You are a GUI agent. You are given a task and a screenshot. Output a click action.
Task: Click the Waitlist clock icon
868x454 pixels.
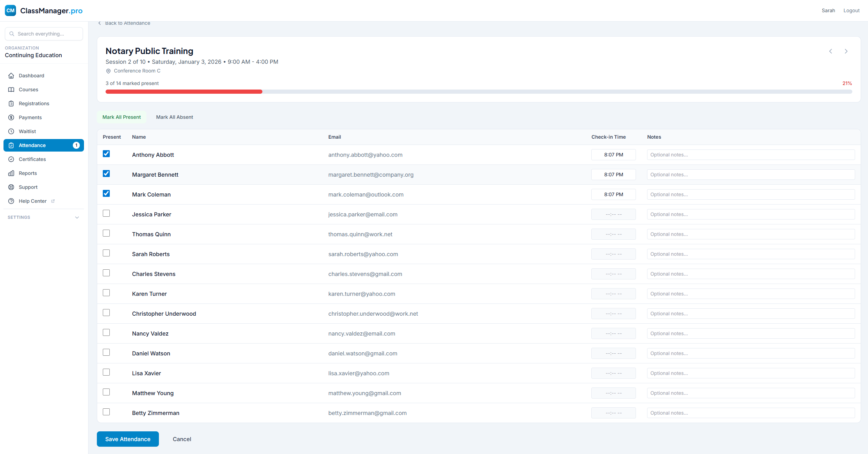pyautogui.click(x=11, y=131)
